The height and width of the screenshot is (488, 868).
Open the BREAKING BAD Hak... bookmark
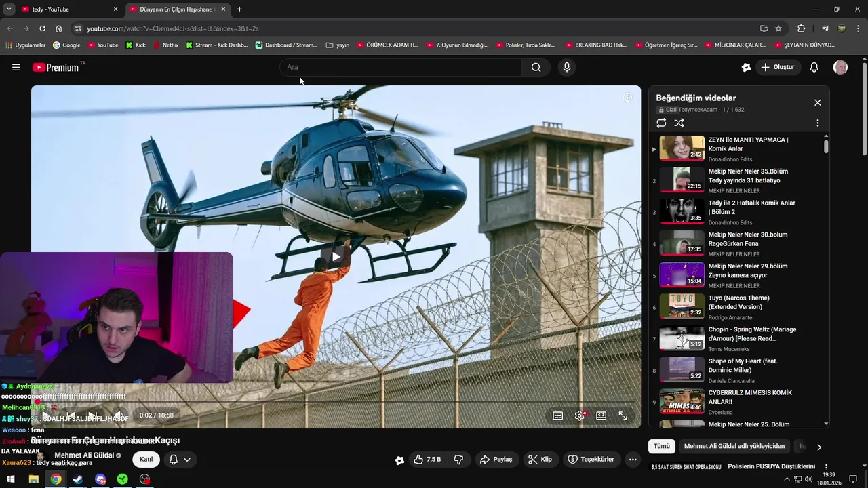(x=595, y=45)
